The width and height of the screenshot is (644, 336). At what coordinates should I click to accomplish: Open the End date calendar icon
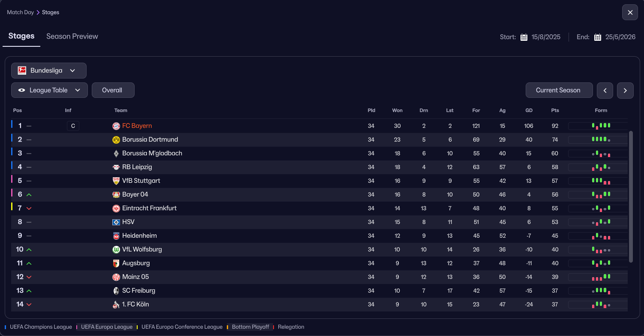[x=598, y=37]
